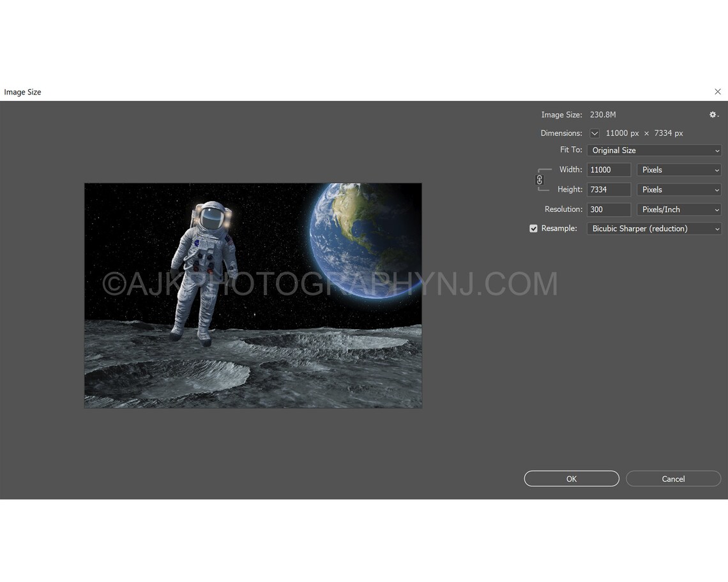728x582 pixels.
Task: Open the Image Size gear settings menu
Action: point(713,114)
